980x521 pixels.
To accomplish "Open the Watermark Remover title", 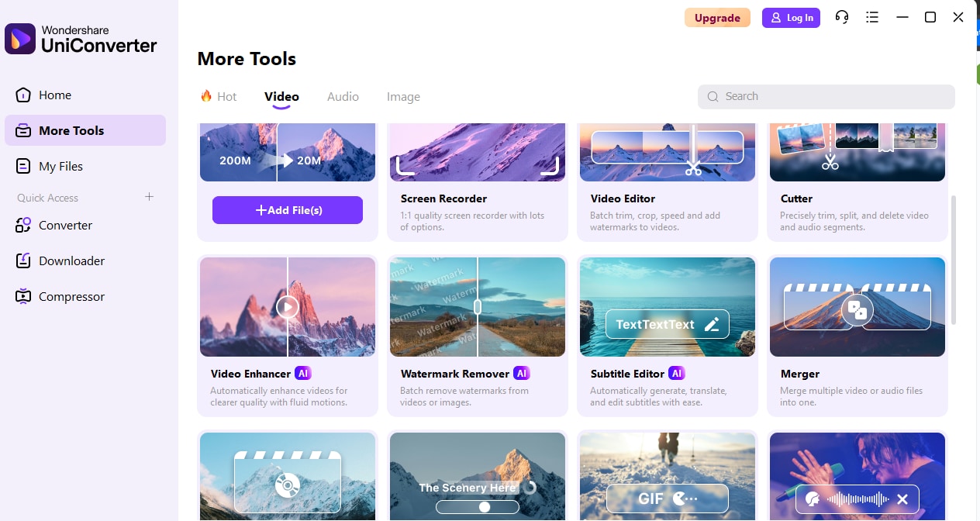I will point(455,374).
